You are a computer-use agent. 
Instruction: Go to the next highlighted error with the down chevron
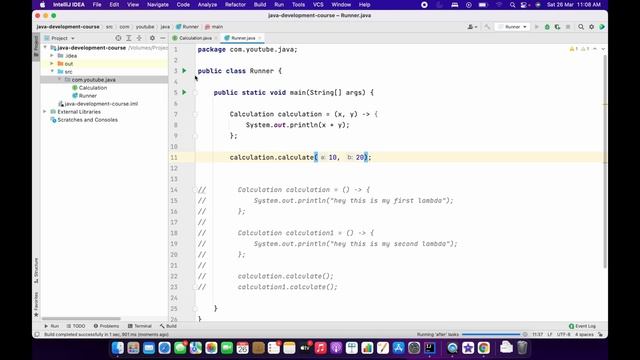coord(603,49)
